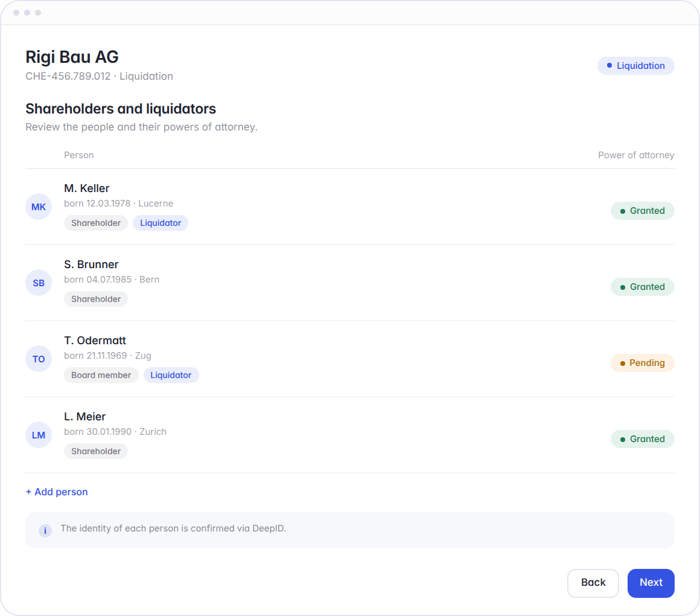Click the Liquidation status badge
The height and width of the screenshot is (616, 700).
click(635, 66)
